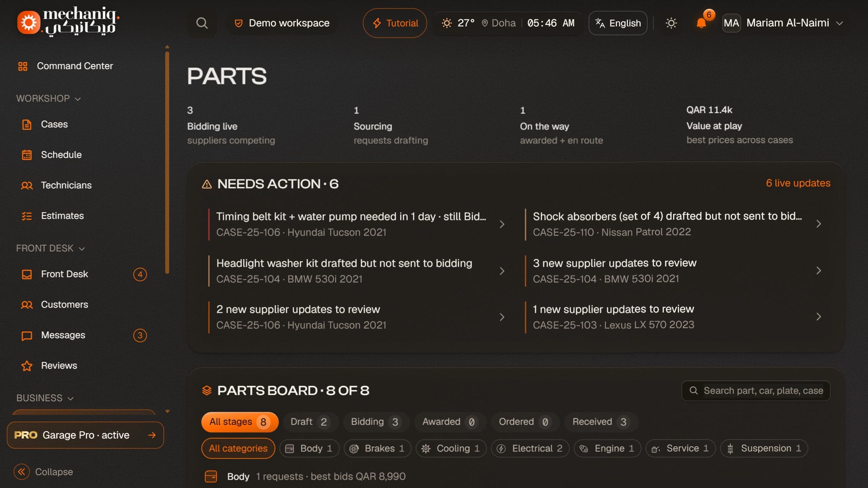This screenshot has width=868, height=488.
Task: Click the sidebar vertical scrollbar
Action: tap(167, 163)
